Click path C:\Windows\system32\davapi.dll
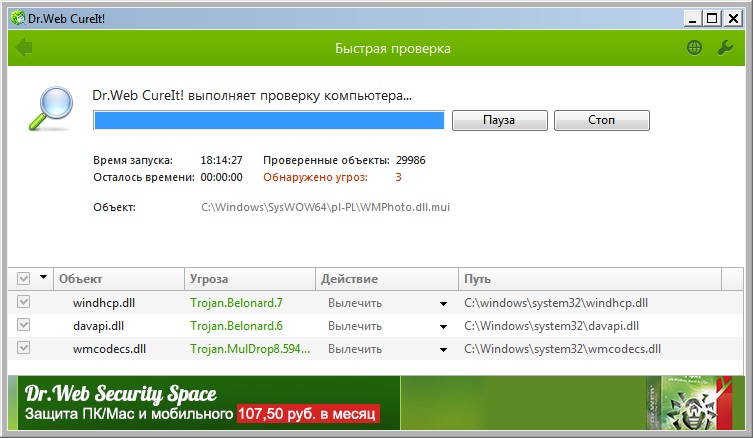The width and height of the screenshot is (753, 438). coord(551,326)
